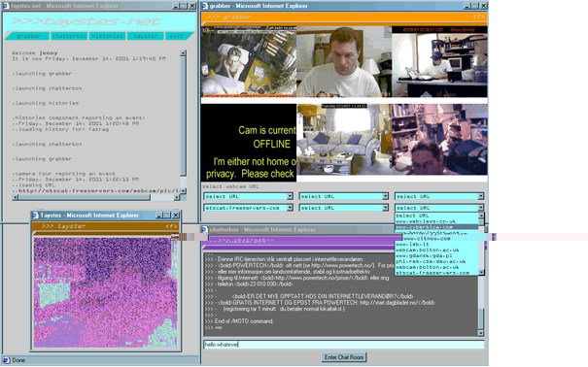Click IE icon in taystes.net title bar
This screenshot has height=367, width=588.
coord(6,6)
